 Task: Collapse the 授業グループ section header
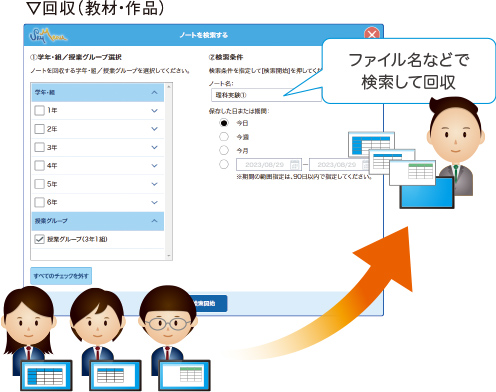click(98, 221)
